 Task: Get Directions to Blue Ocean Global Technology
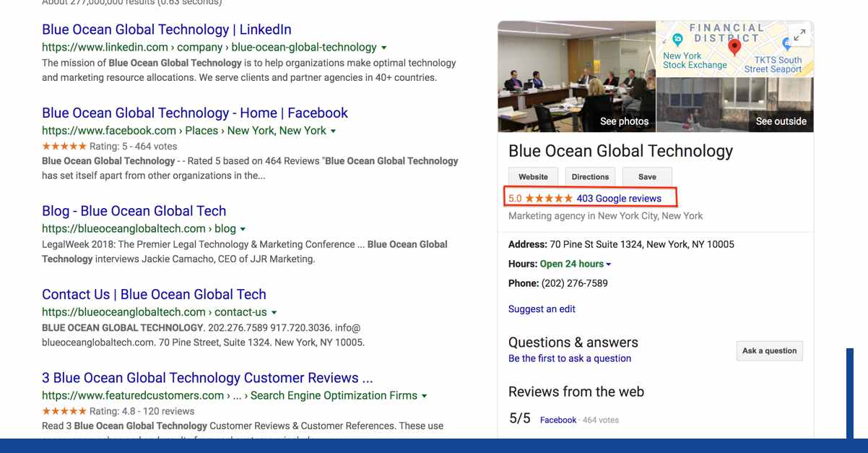[x=590, y=176]
